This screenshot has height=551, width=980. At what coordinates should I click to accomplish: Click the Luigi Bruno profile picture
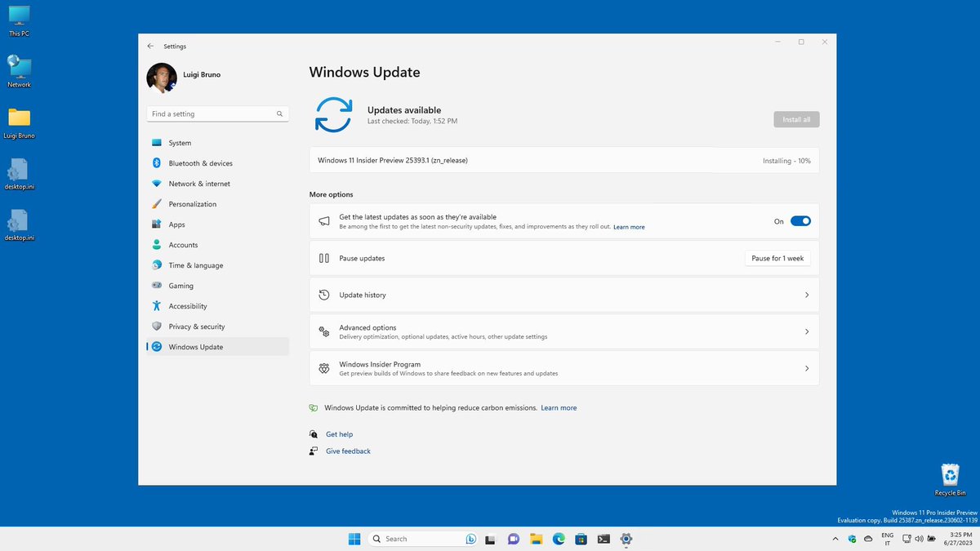point(162,78)
